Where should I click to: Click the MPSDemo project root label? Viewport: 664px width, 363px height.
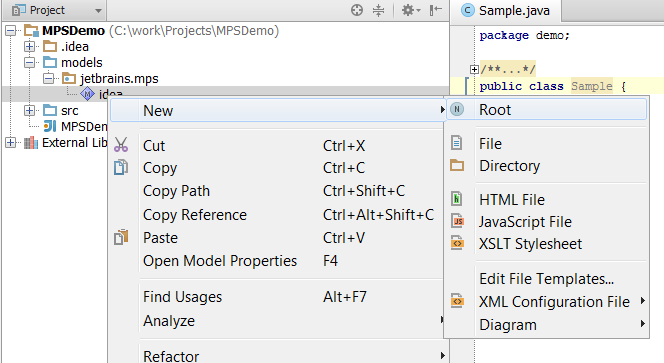coord(73,30)
